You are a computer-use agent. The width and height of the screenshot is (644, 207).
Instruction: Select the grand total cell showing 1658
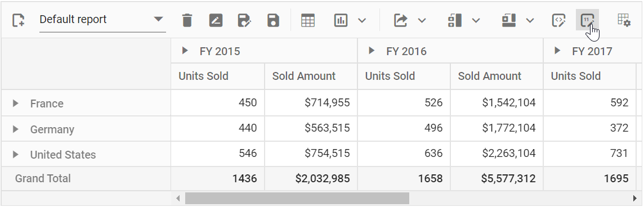point(404,179)
